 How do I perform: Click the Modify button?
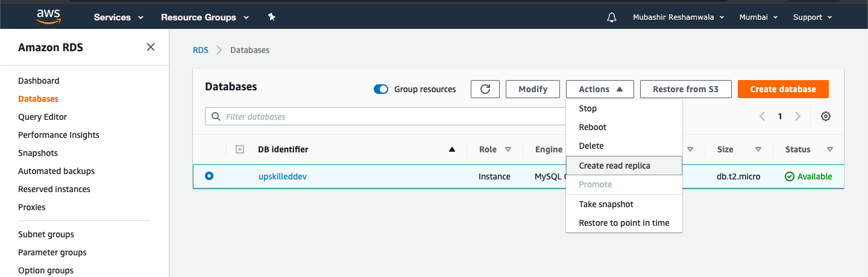point(533,89)
